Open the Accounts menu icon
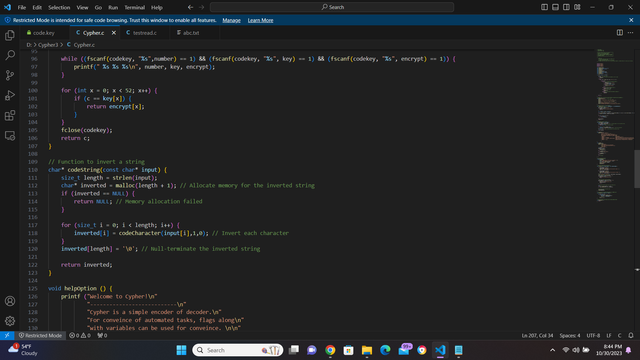Image resolution: width=640 pixels, height=360 pixels. coord(10,301)
